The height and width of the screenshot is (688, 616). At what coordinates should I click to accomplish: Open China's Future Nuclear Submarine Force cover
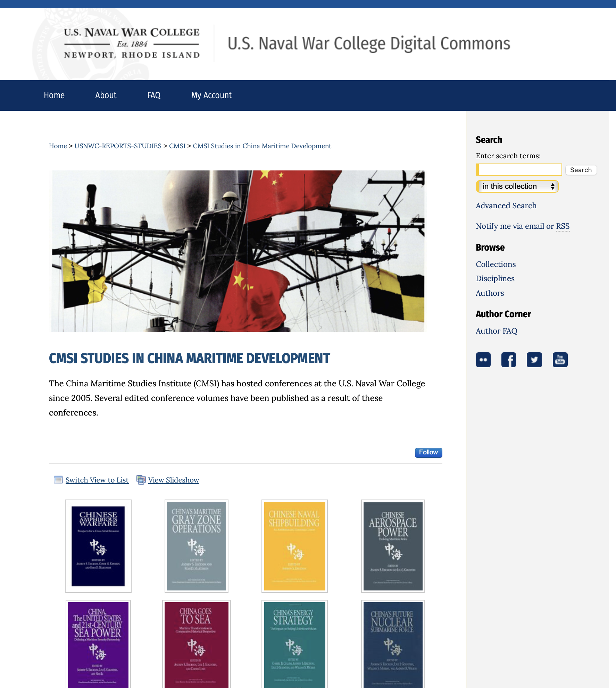pos(393,644)
